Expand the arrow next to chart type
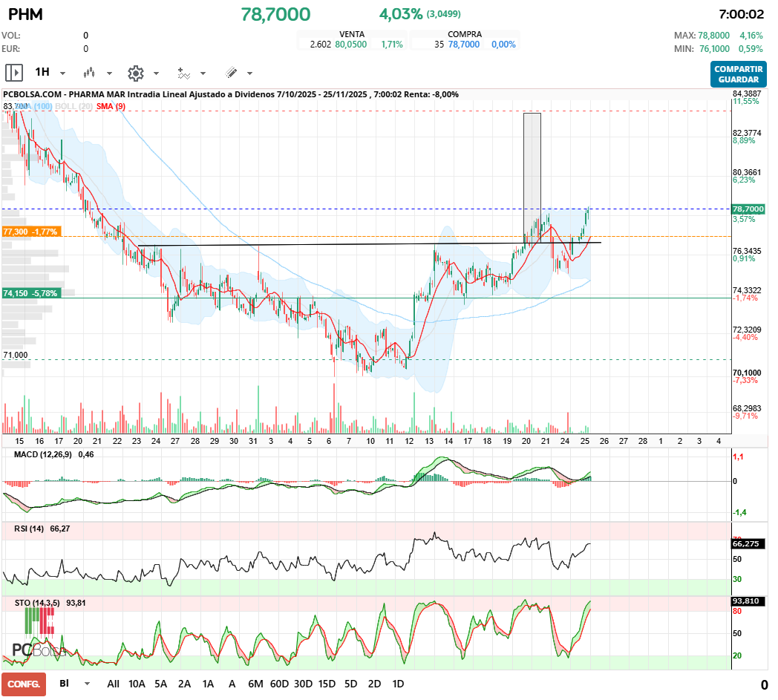This screenshot has height=700, width=778. pyautogui.click(x=109, y=73)
